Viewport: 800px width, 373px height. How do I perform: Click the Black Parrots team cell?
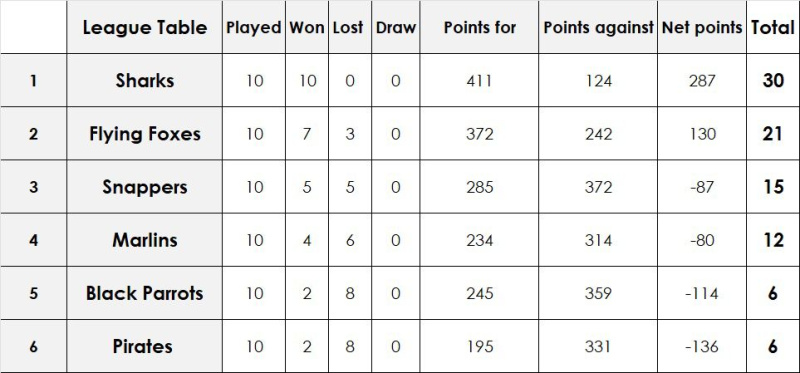pyautogui.click(x=144, y=293)
